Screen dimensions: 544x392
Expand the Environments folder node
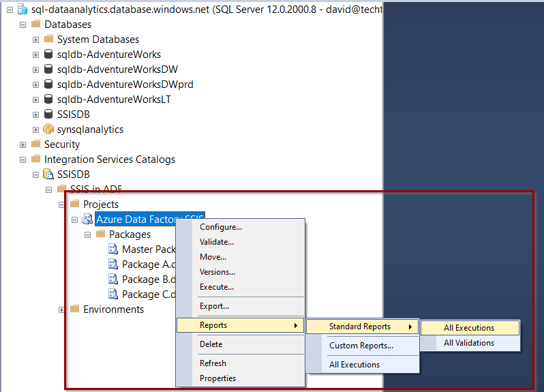(61, 310)
